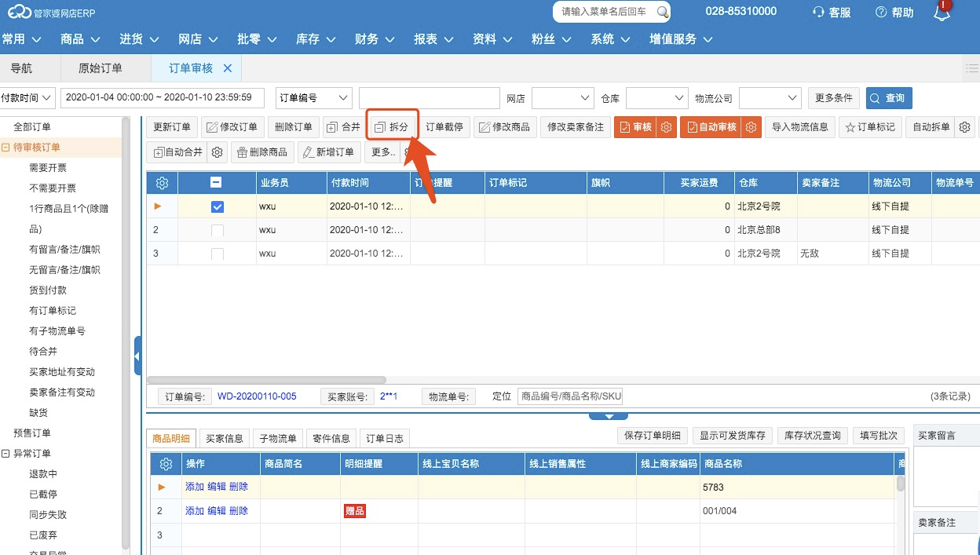This screenshot has height=555, width=980.
Task: Collapse the 异常订单 tree node
Action: tap(5, 453)
